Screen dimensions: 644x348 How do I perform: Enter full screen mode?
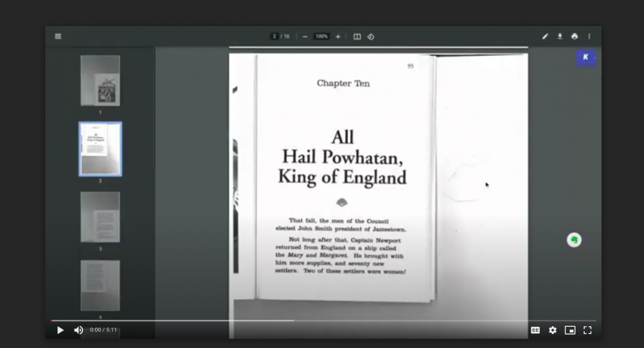click(x=587, y=330)
